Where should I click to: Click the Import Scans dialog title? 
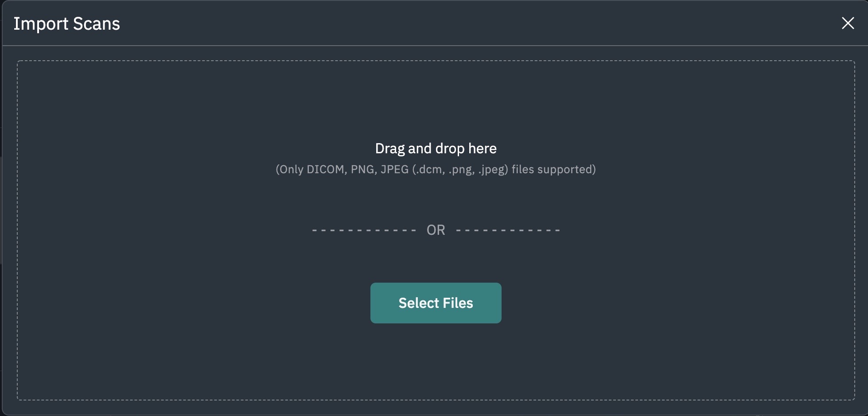click(66, 23)
